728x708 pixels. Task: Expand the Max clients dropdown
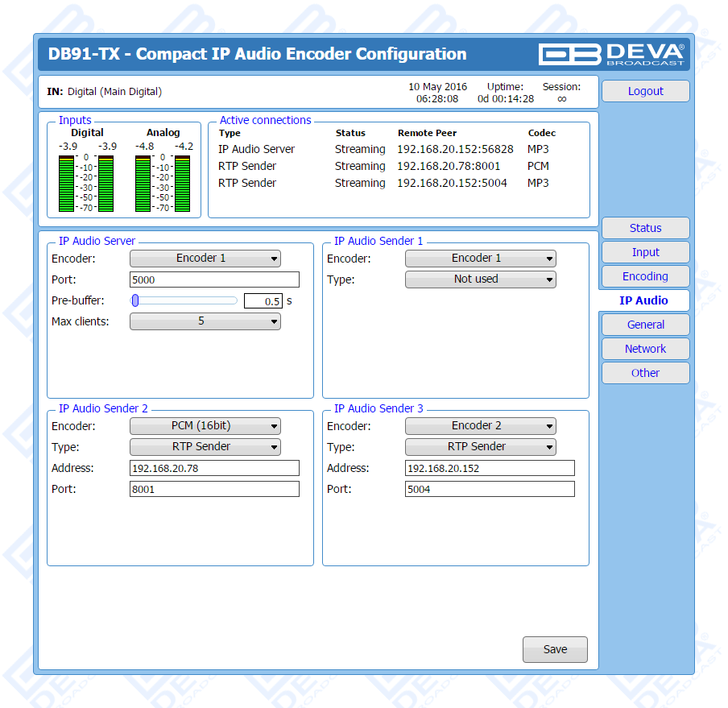(205, 321)
